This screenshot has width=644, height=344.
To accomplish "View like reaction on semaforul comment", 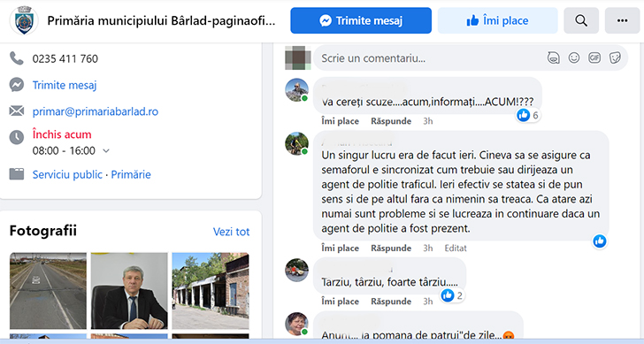I will click(x=600, y=241).
